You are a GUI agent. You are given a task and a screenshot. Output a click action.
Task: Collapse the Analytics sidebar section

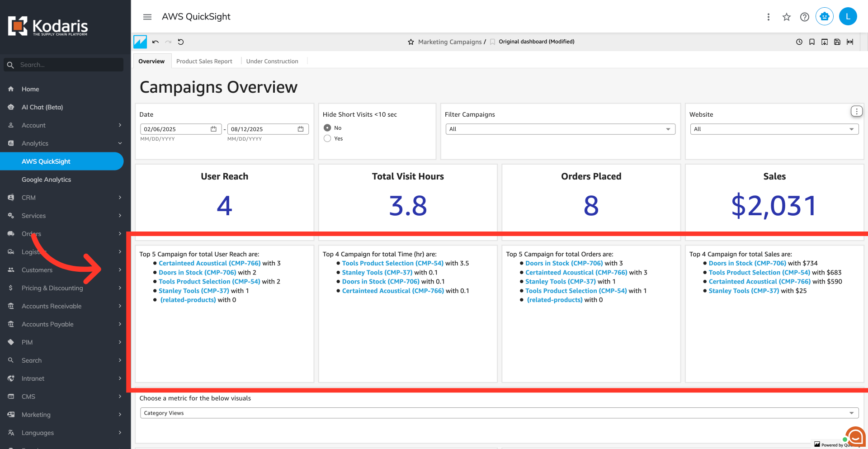65,143
